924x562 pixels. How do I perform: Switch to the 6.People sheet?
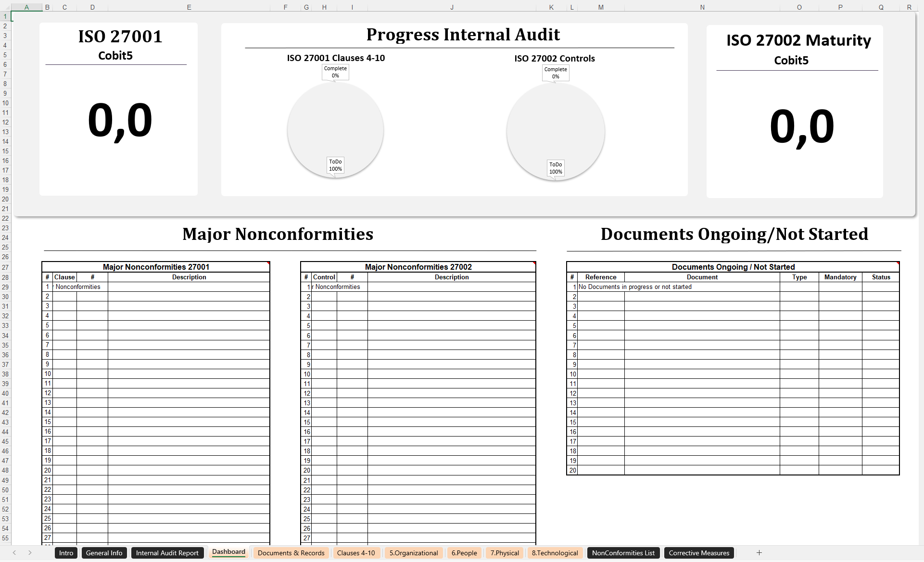click(x=464, y=553)
